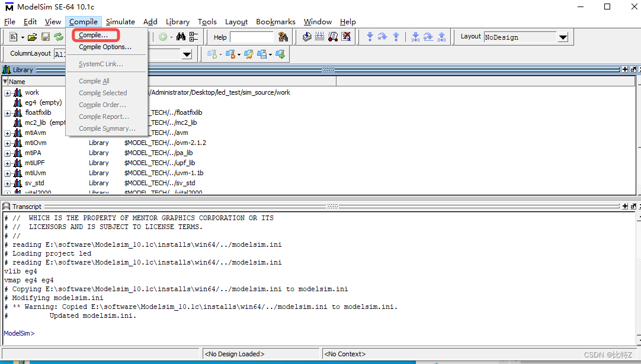Click the Compile icon in the toolbar

[x=306, y=36]
